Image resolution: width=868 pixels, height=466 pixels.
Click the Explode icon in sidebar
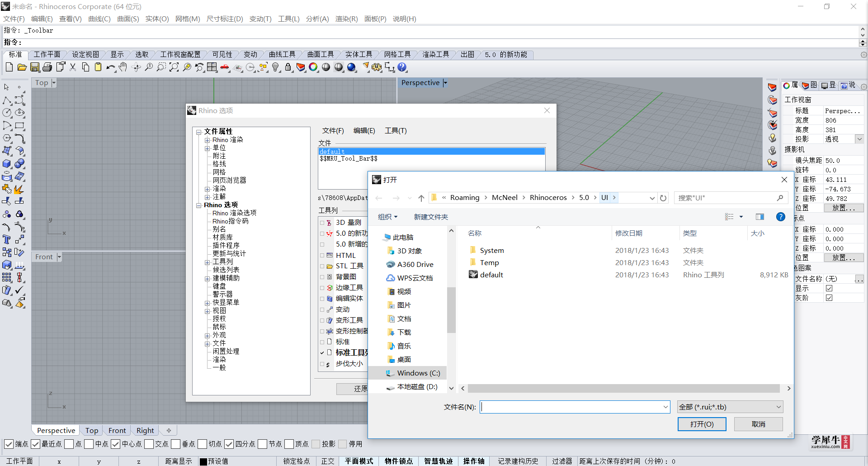pyautogui.click(x=19, y=189)
